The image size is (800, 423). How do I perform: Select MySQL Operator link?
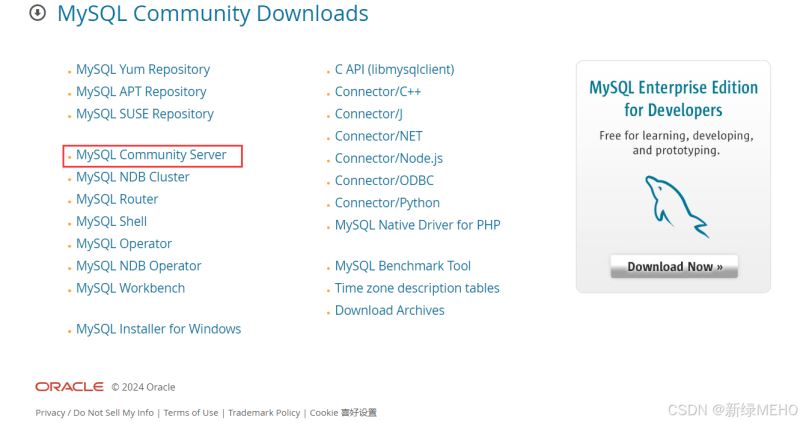[124, 243]
